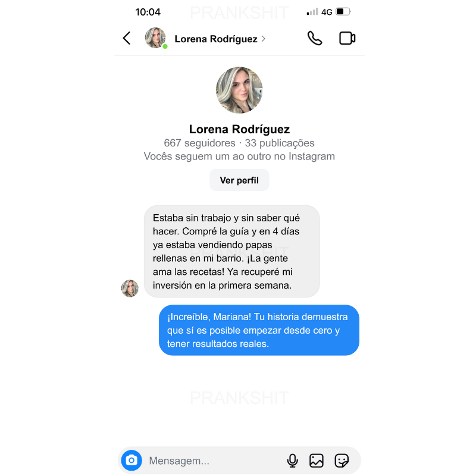Open the blue camera button
Image resolution: width=476 pixels, height=476 pixels.
pos(131,460)
